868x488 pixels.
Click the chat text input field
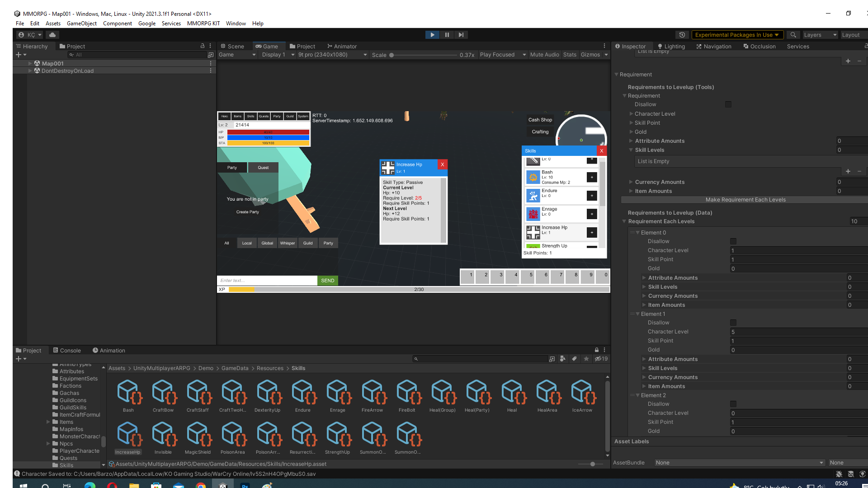[267, 280]
